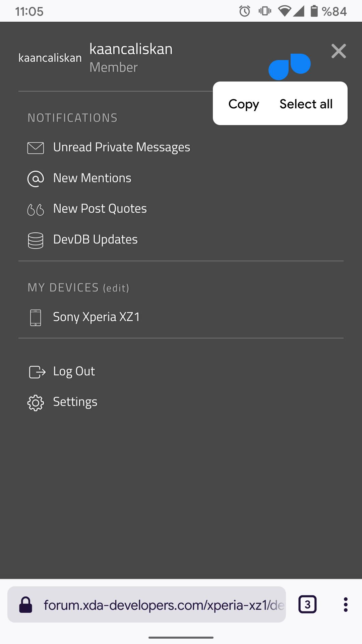The height and width of the screenshot is (644, 362).
Task: Click the @ mentions icon
Action: tap(36, 178)
